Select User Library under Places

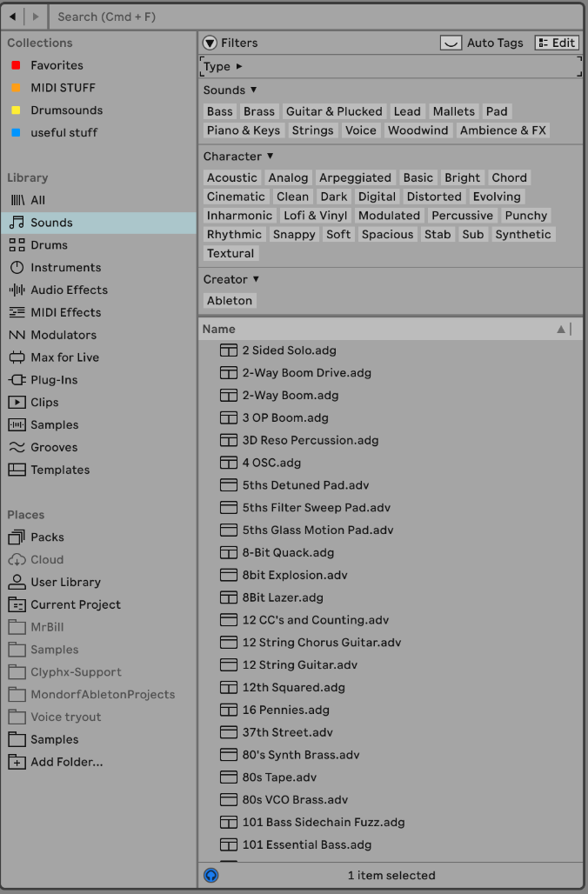pyautogui.click(x=65, y=582)
